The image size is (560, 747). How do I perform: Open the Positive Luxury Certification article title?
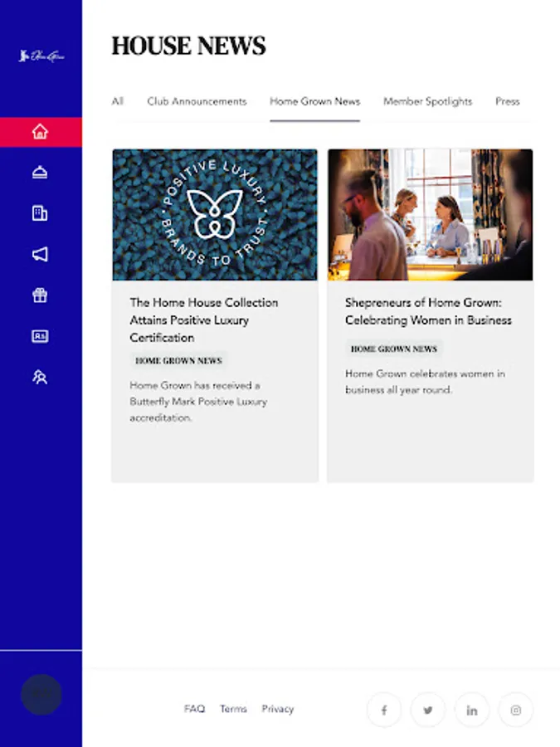(204, 320)
